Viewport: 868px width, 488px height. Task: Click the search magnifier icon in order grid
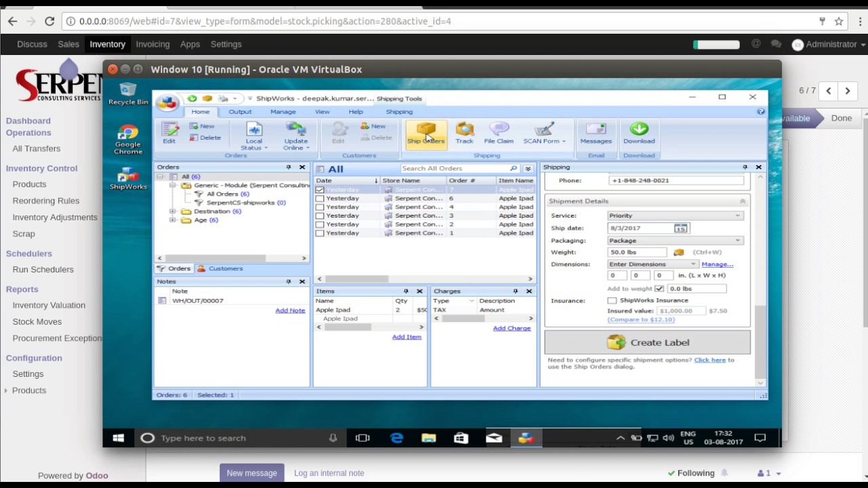click(x=513, y=169)
